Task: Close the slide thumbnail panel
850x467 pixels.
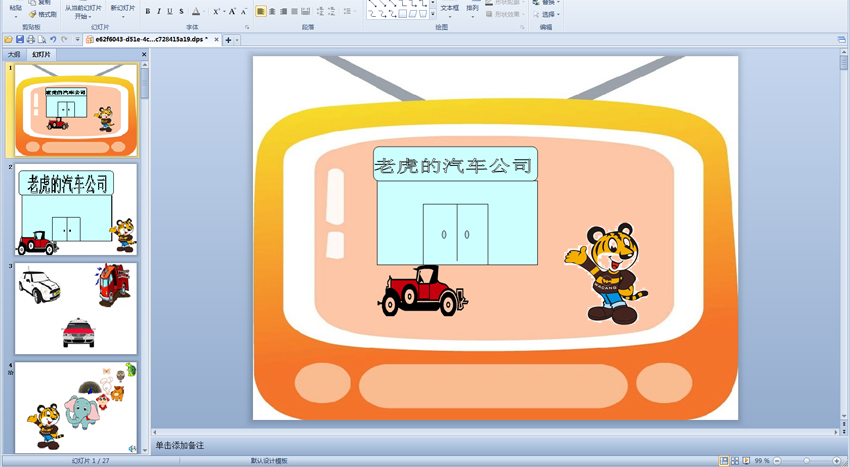Action: [x=144, y=54]
